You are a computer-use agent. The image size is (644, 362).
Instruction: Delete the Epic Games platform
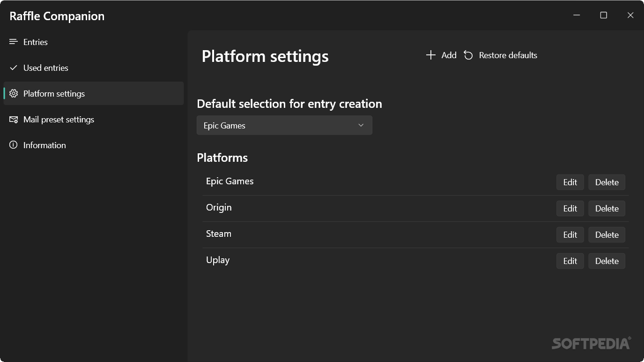point(607,182)
